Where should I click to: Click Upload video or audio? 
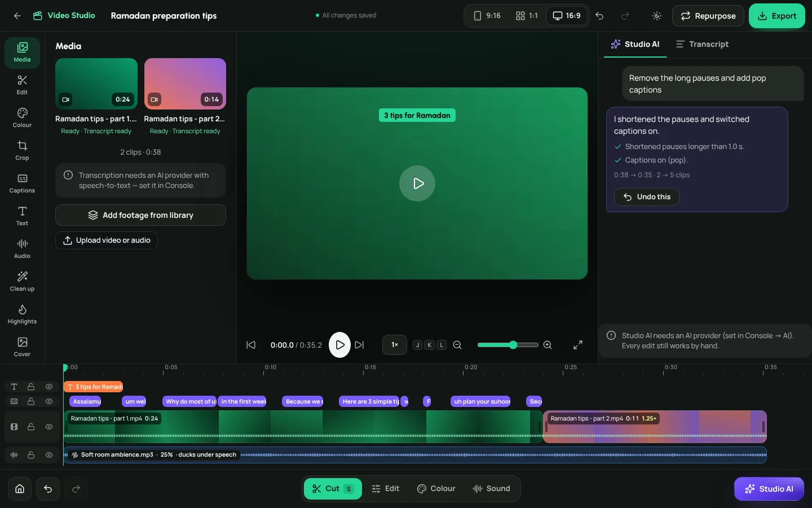pos(107,240)
